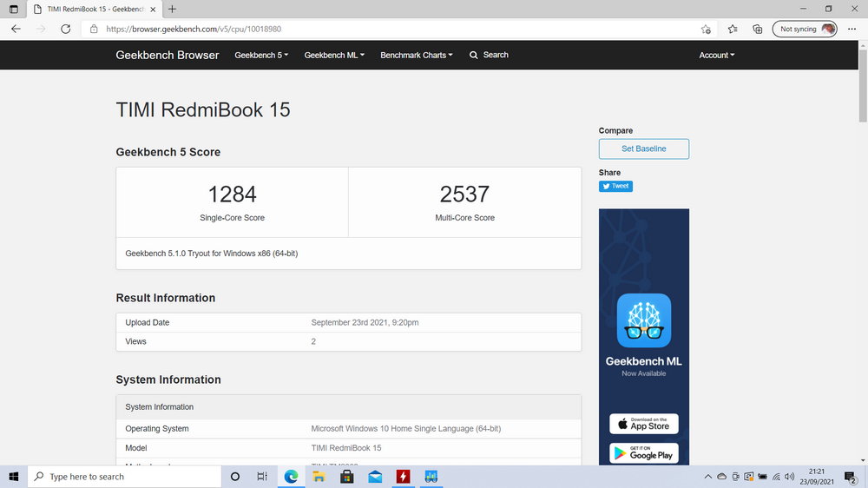Open the Mail app from taskbar
868x488 pixels.
point(375,477)
